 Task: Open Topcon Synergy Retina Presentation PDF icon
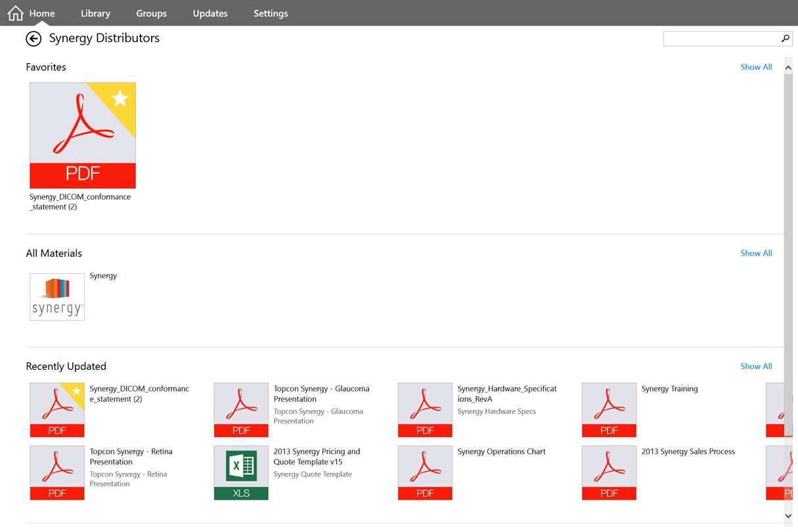tap(57, 473)
